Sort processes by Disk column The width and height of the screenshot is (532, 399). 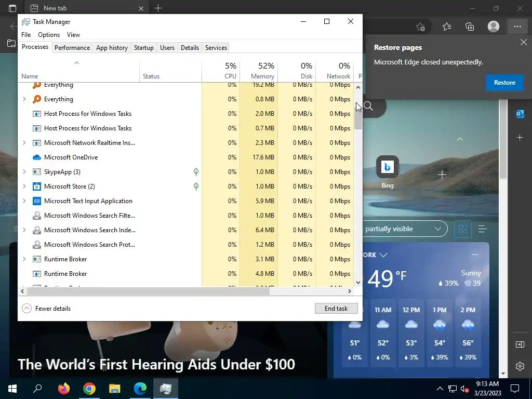[x=297, y=71]
